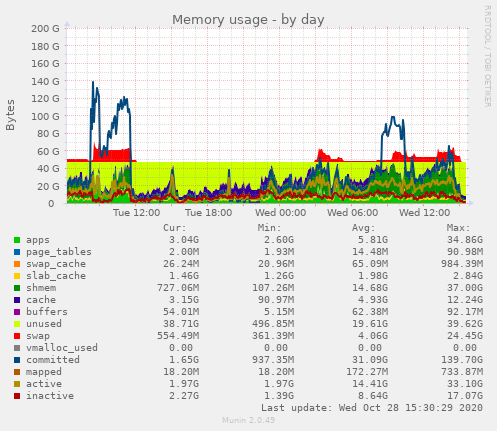497x431 pixels.
Task: Select the vmalloc_used legend label
Action: [x=62, y=348]
